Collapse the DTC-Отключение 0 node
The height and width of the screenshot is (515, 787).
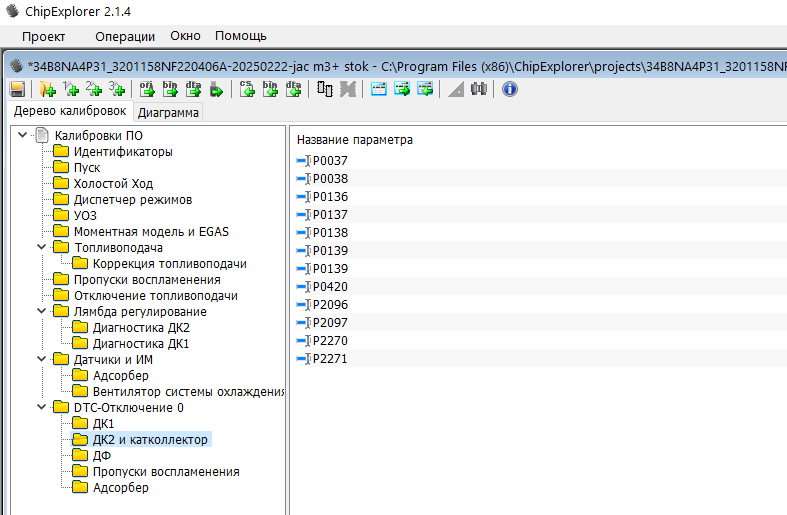[41, 408]
